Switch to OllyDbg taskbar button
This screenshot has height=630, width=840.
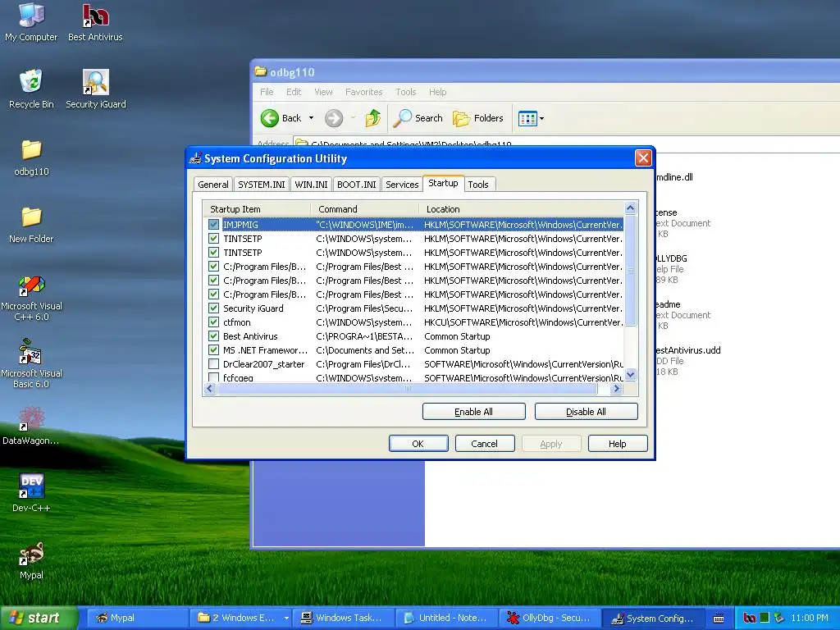pyautogui.click(x=549, y=618)
